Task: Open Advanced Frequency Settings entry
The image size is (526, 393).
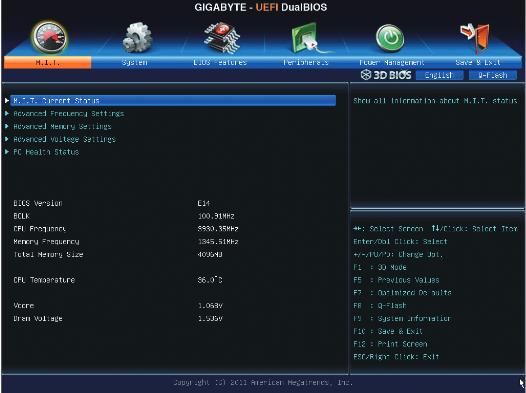Action: tap(69, 114)
